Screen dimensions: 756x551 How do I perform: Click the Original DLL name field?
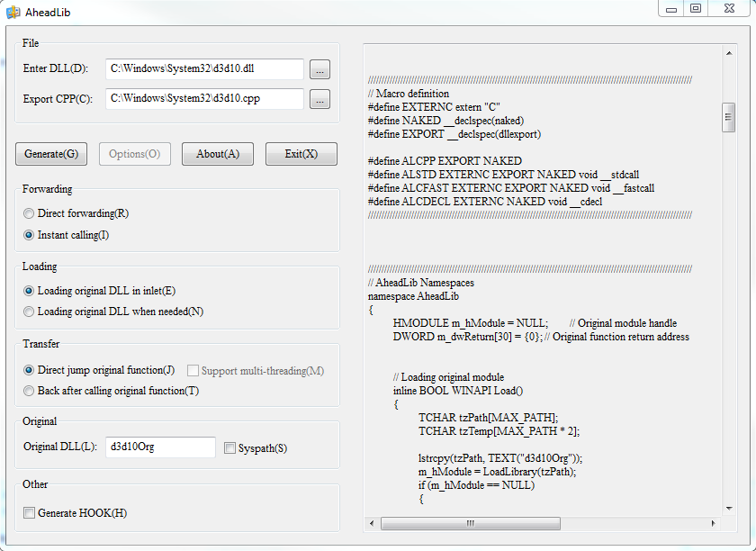(x=160, y=447)
